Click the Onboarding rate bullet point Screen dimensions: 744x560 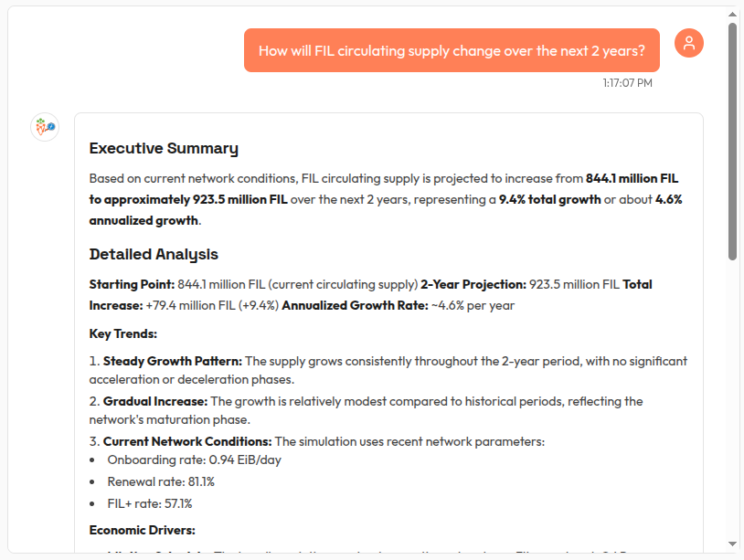point(194,460)
